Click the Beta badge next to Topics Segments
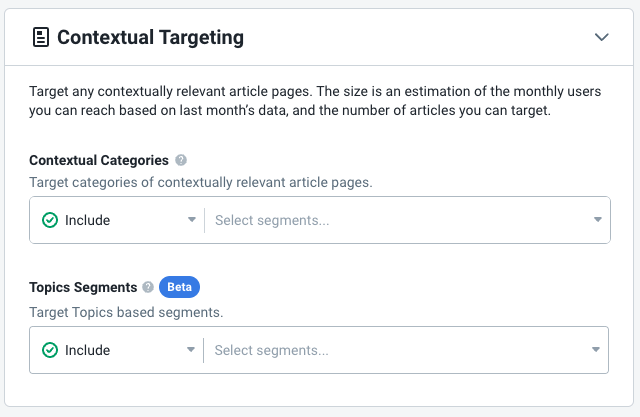Viewport: 640px width, 417px height. pyautogui.click(x=179, y=287)
